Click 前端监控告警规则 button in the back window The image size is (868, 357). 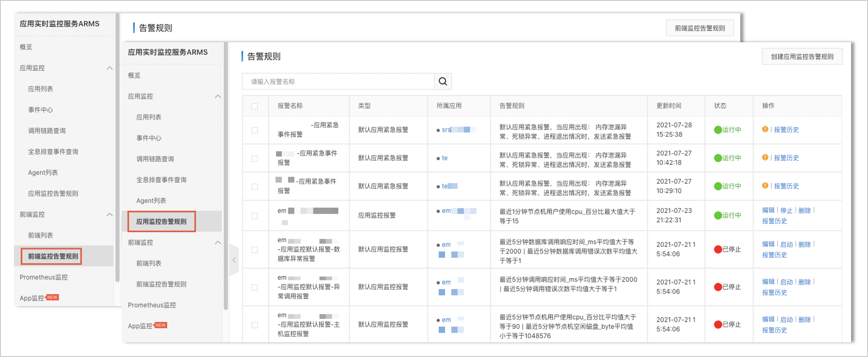coord(700,28)
